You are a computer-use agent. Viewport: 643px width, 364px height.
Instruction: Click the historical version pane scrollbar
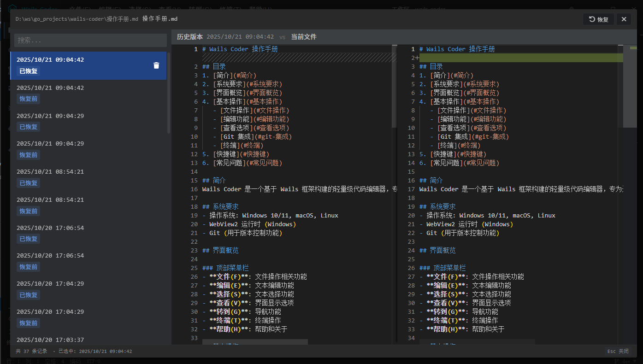pyautogui.click(x=394, y=86)
